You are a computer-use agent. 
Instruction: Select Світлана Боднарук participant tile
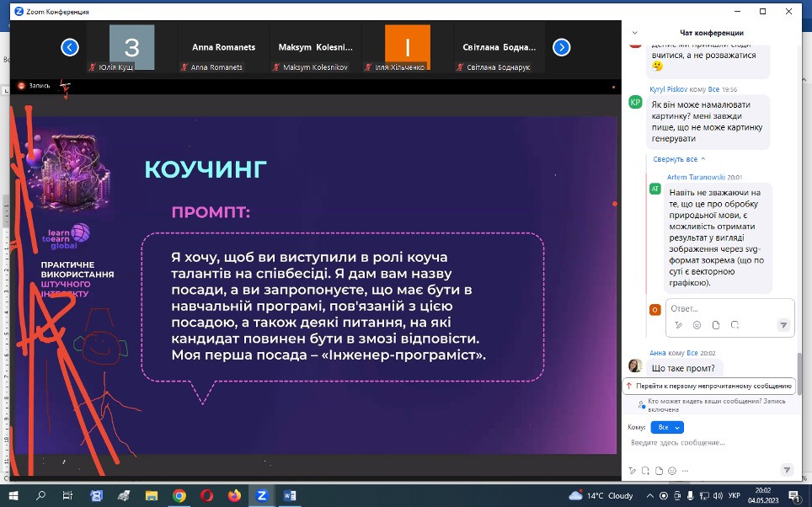click(499, 48)
